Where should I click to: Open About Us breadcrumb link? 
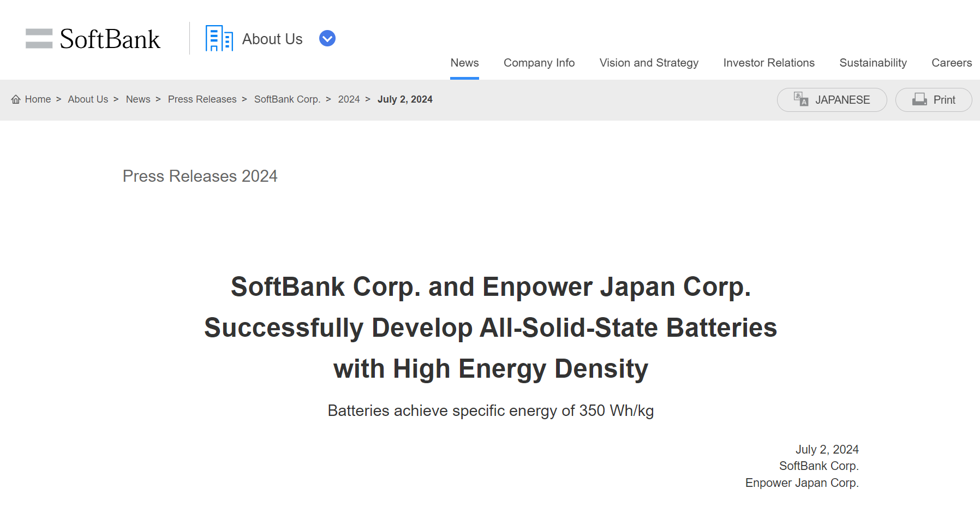88,99
